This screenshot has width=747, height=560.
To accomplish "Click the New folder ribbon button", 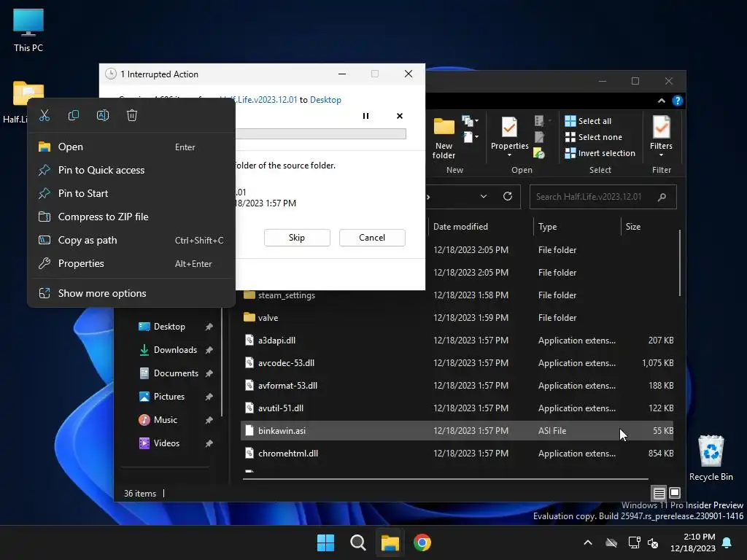I will tap(444, 138).
